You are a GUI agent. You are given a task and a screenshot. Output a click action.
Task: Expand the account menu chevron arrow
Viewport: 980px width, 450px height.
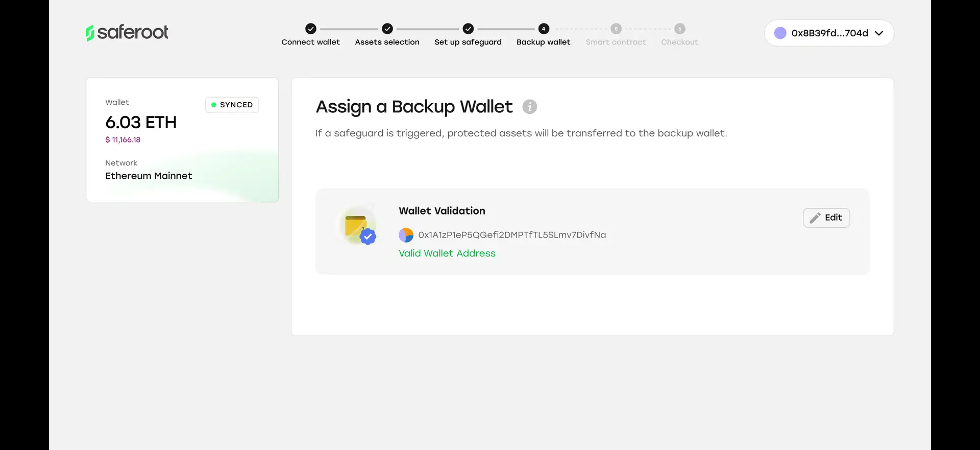pyautogui.click(x=879, y=33)
